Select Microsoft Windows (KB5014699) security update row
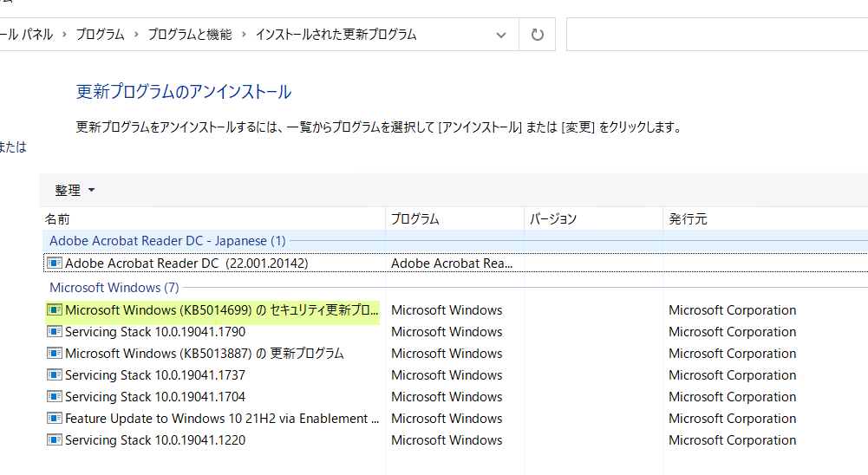Image resolution: width=868 pixels, height=475 pixels. [x=221, y=310]
